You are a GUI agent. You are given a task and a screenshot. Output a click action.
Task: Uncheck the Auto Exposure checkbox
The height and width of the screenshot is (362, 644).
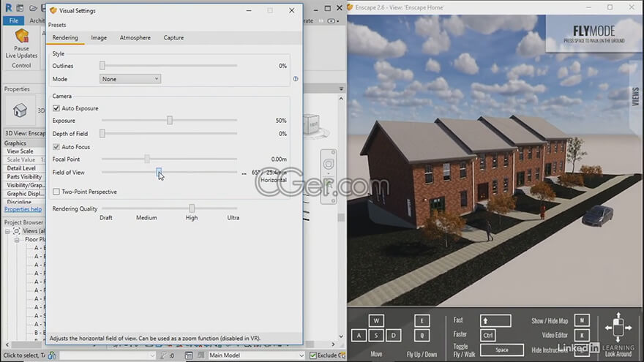(x=56, y=108)
